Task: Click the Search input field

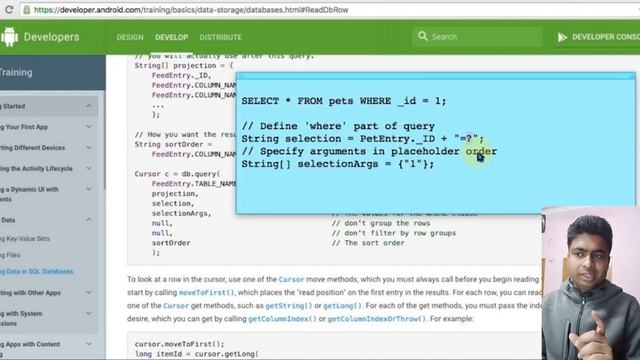Action: tap(478, 37)
